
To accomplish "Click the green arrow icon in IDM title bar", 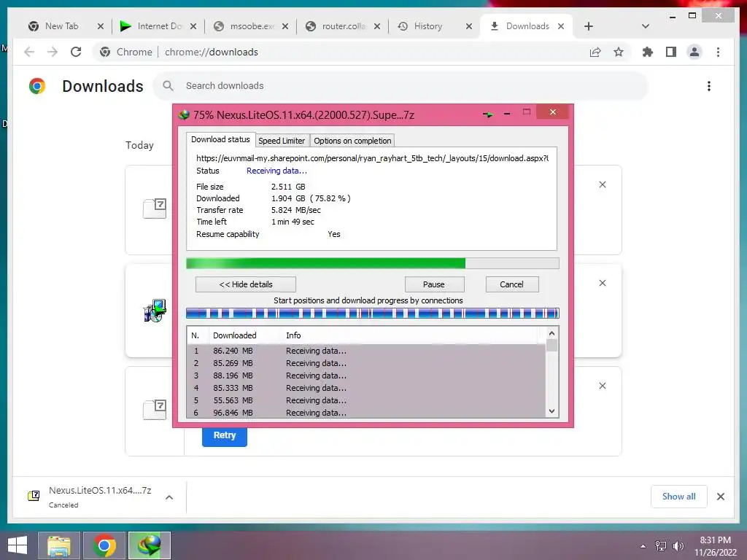I will click(x=487, y=114).
